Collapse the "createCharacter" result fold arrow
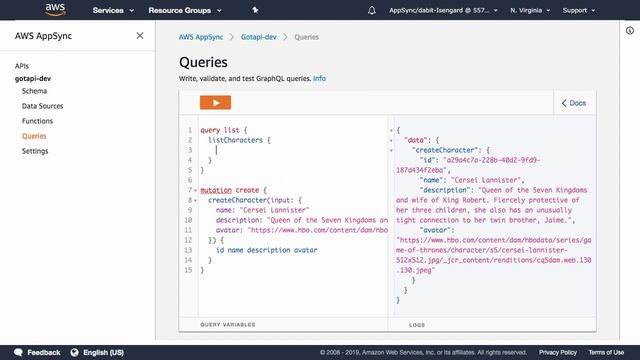The width and height of the screenshot is (640, 360). tap(391, 151)
